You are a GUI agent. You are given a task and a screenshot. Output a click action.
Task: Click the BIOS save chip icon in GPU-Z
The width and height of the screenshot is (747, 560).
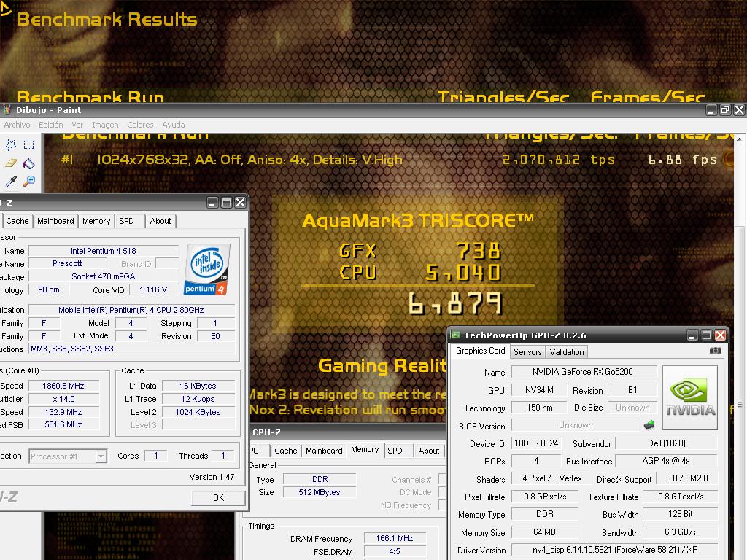(649, 425)
